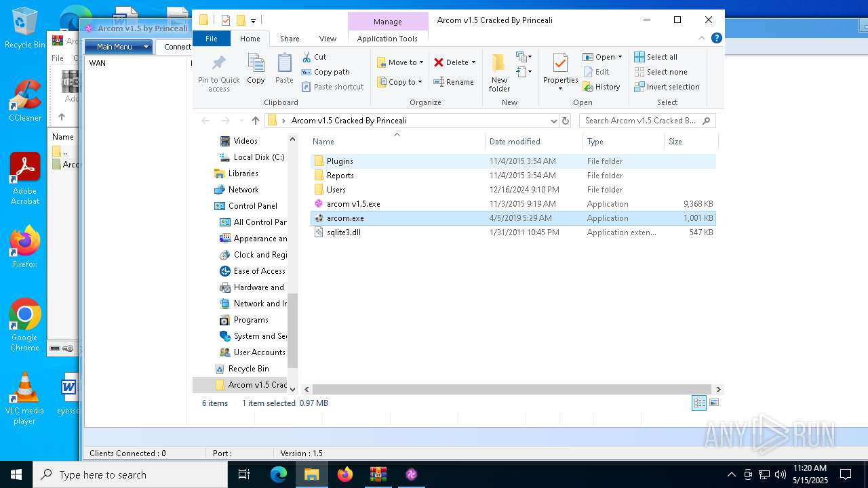868x488 pixels.
Task: Open the File tab
Action: click(x=212, y=39)
